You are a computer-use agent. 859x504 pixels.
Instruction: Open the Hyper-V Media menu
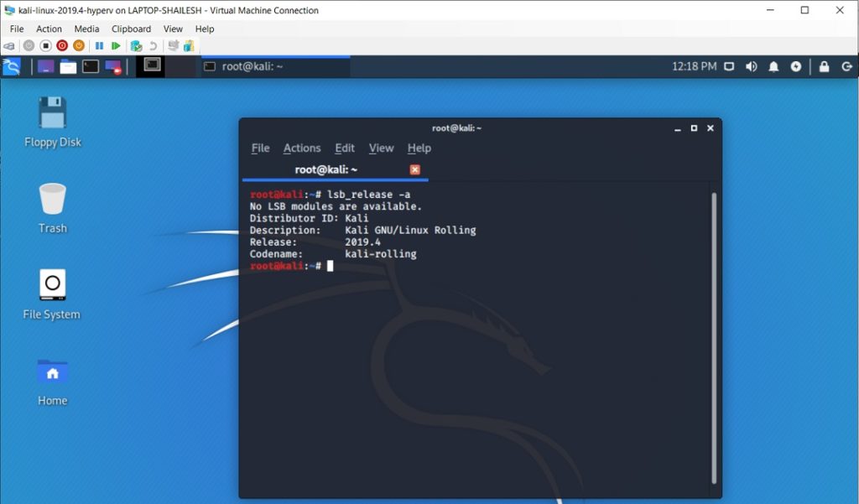tap(86, 29)
